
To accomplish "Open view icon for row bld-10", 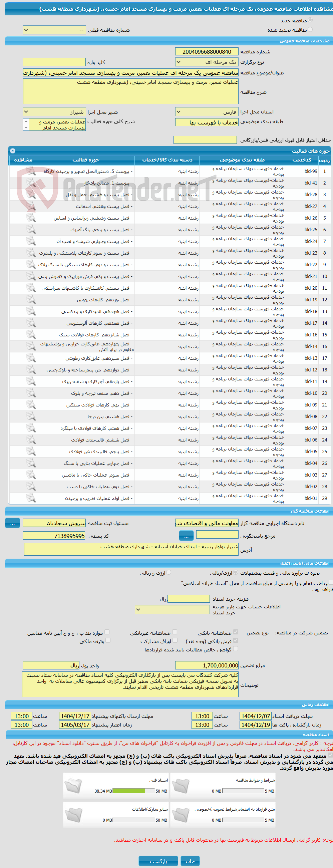I will tap(31, 393).
